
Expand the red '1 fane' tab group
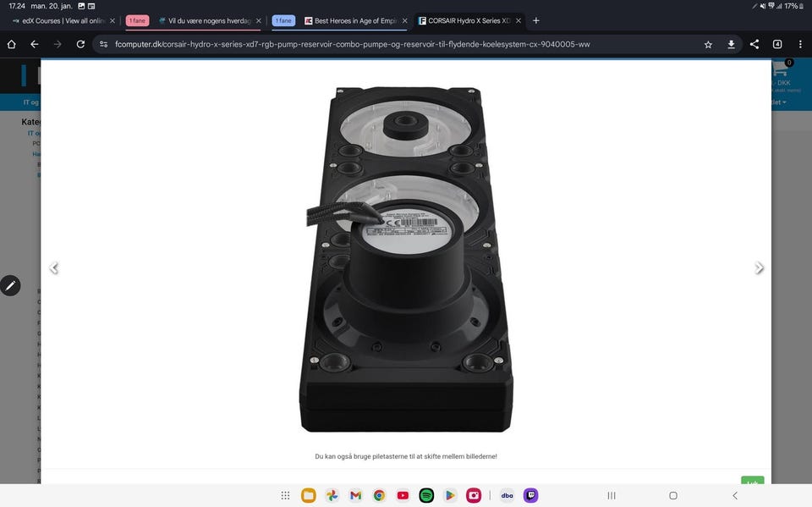tap(137, 20)
